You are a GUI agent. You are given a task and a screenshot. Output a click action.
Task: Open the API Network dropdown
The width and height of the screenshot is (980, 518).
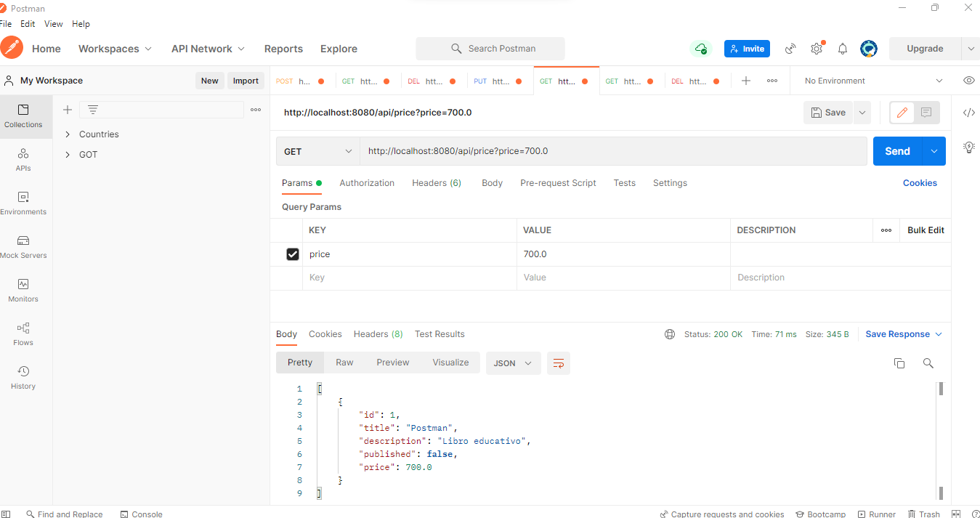pos(208,49)
